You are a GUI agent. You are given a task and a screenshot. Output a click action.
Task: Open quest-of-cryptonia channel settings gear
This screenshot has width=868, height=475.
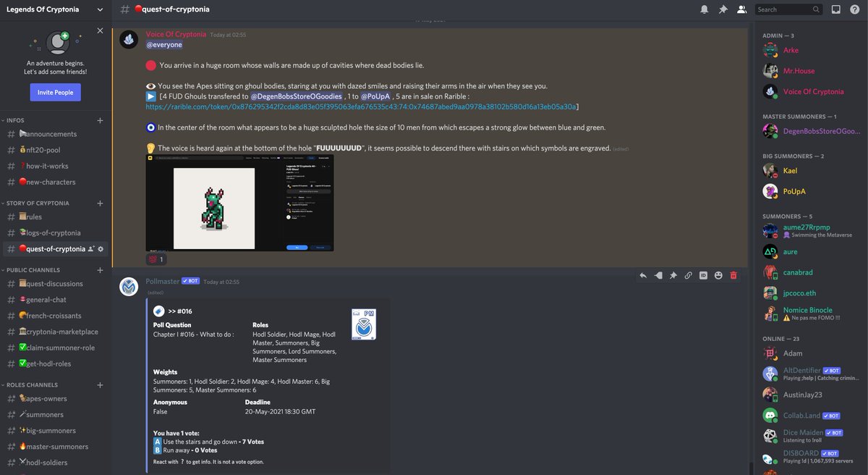(101, 249)
